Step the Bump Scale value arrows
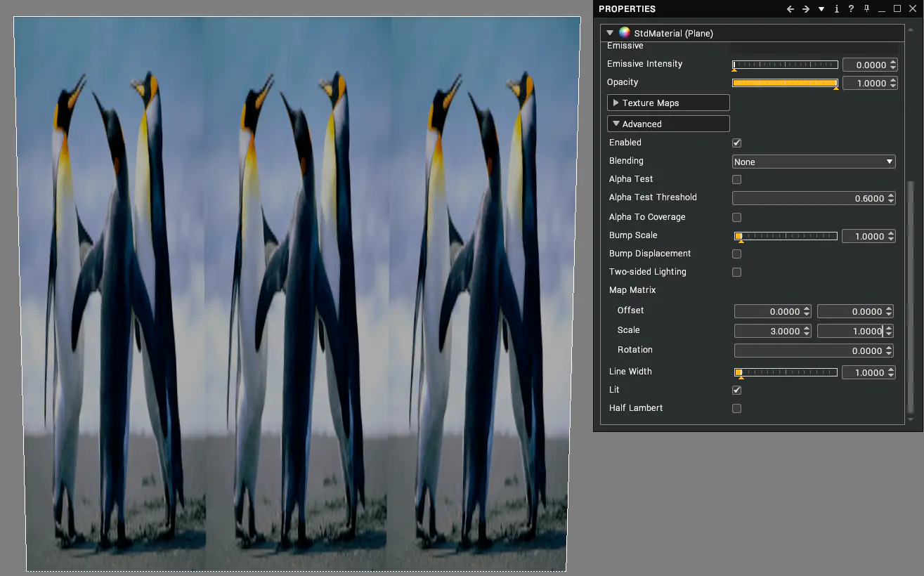The height and width of the screenshot is (576, 924). (x=892, y=237)
